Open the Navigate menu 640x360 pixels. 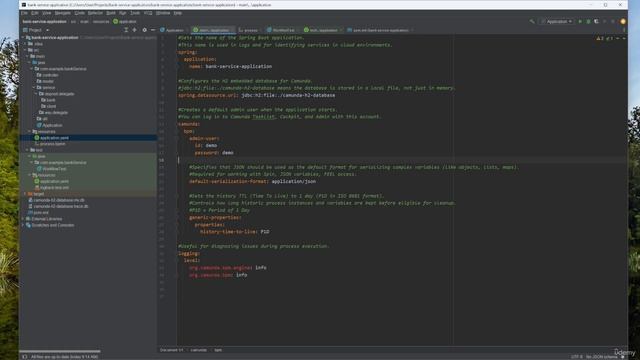tap(62, 13)
